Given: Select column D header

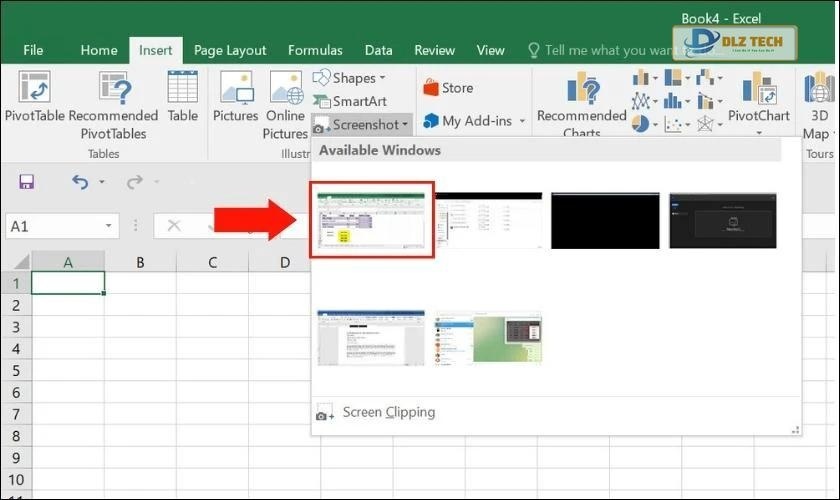Looking at the screenshot, I should (284, 262).
